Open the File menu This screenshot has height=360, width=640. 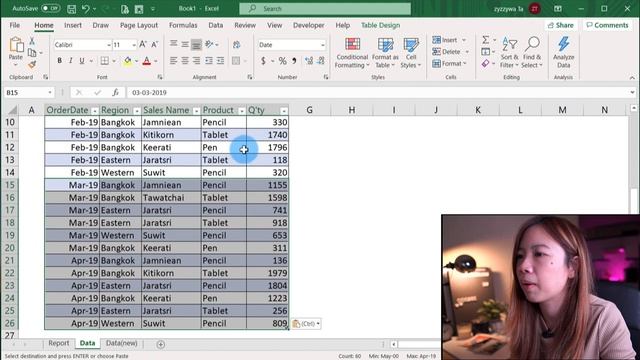pos(15,25)
